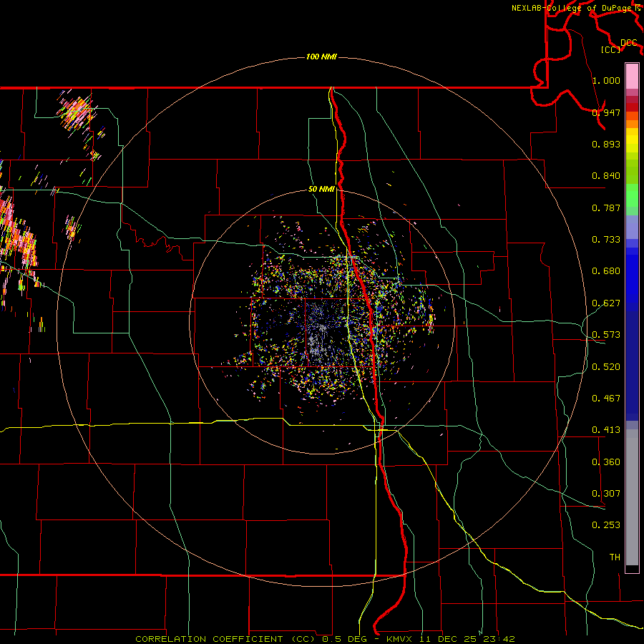Click the 23:42 timestamp in the caption
The image size is (644, 644).
(x=498, y=639)
